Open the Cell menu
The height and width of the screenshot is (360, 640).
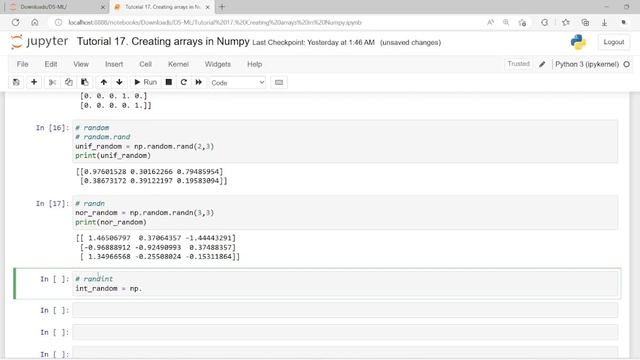(145, 64)
